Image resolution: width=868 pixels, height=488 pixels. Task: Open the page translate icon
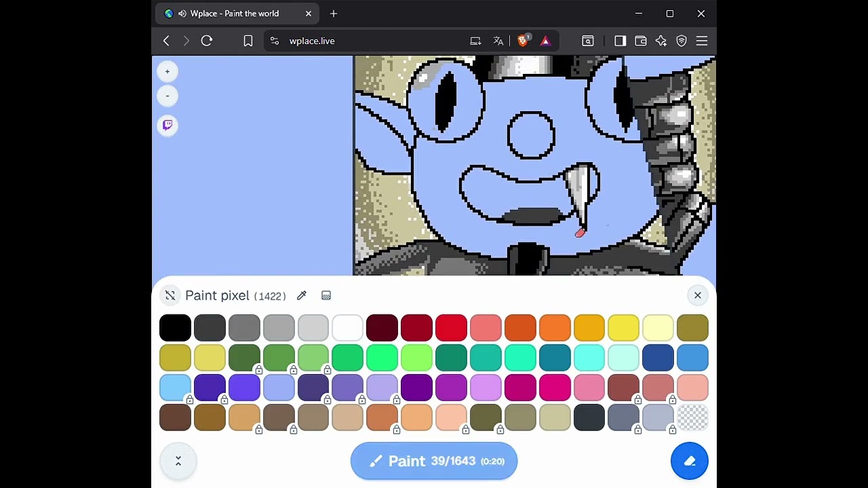click(x=498, y=41)
